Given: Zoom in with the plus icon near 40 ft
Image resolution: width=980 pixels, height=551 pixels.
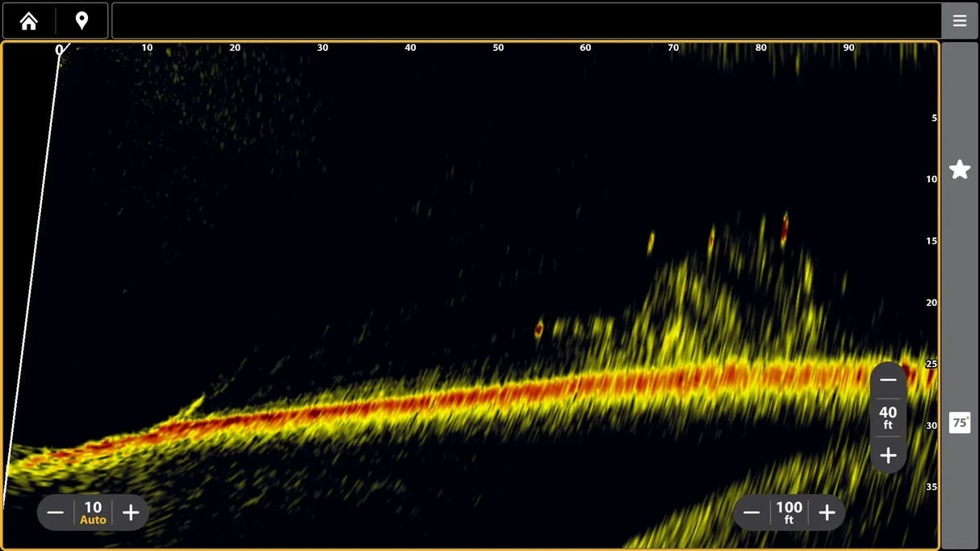Looking at the screenshot, I should click(x=888, y=455).
